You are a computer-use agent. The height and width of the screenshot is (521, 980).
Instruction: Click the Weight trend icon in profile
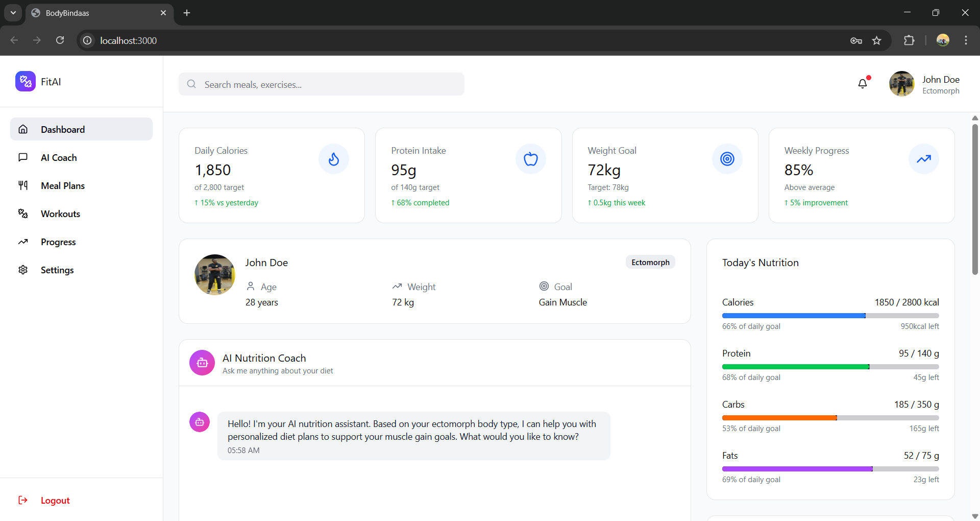click(x=397, y=286)
